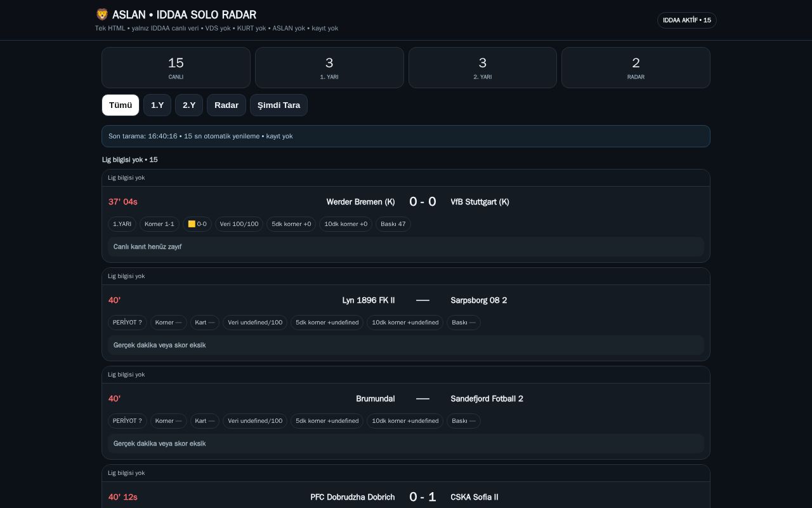
Task: Click the 40' 12s match timer
Action: point(123,497)
